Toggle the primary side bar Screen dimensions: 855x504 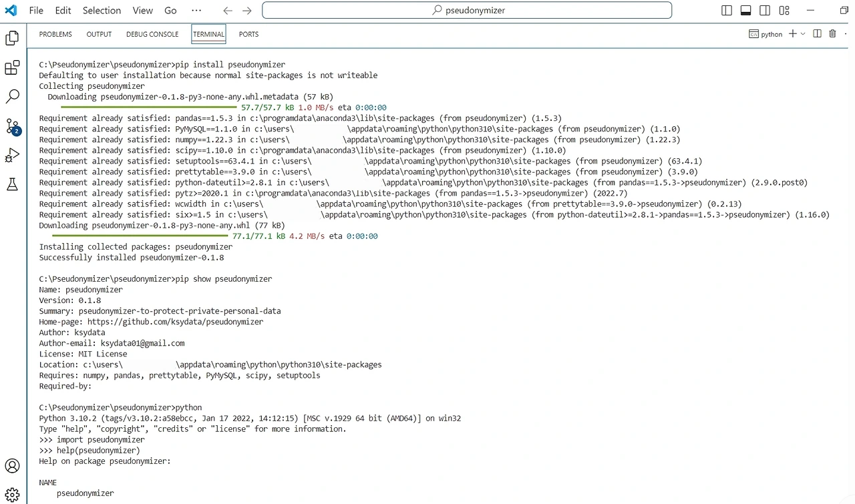click(727, 11)
